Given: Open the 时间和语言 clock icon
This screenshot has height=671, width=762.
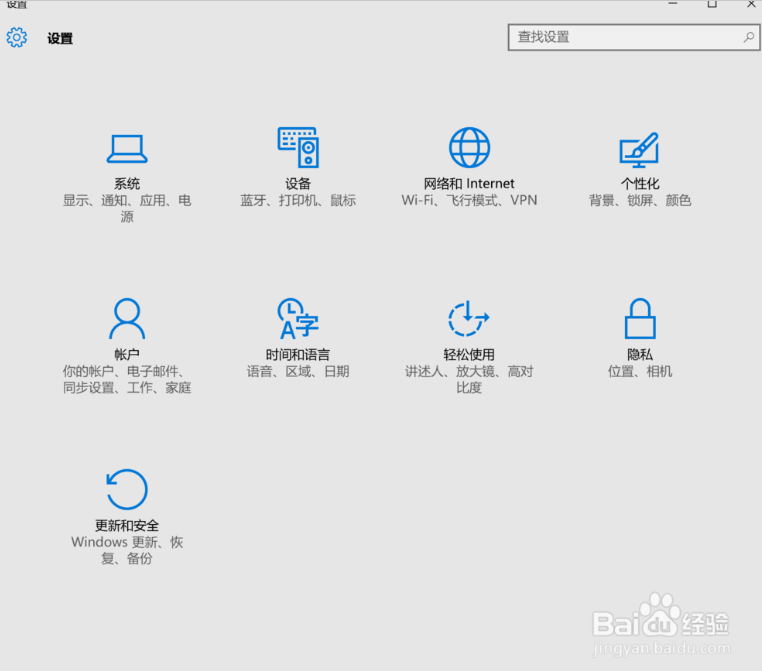Looking at the screenshot, I should (x=298, y=319).
